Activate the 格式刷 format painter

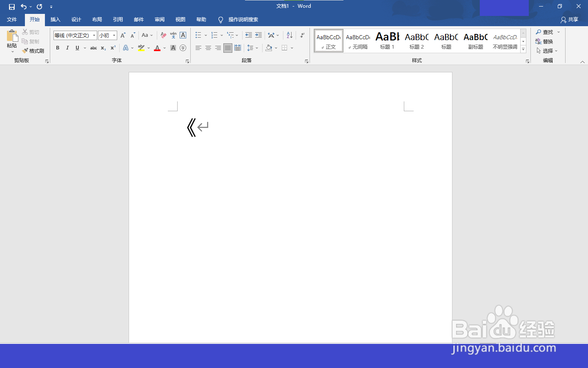(x=33, y=51)
